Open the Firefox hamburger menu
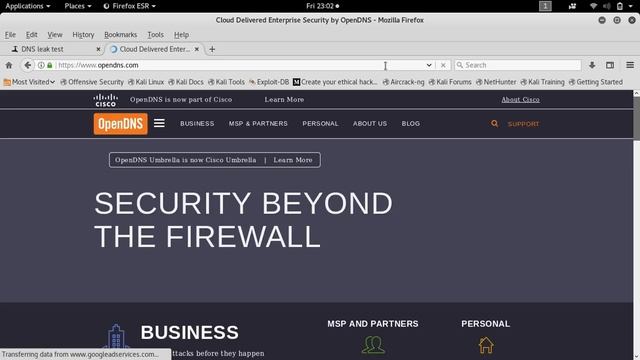This screenshot has height=360, width=640. pyautogui.click(x=630, y=65)
